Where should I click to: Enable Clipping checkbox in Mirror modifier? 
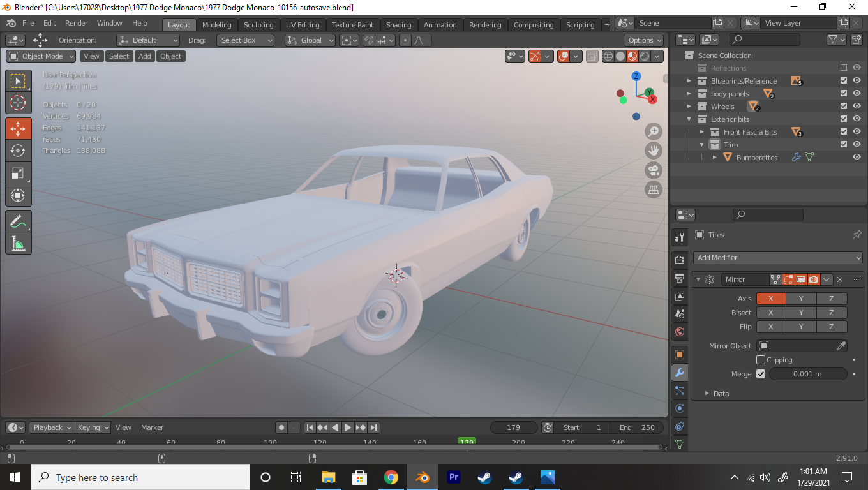[761, 360]
